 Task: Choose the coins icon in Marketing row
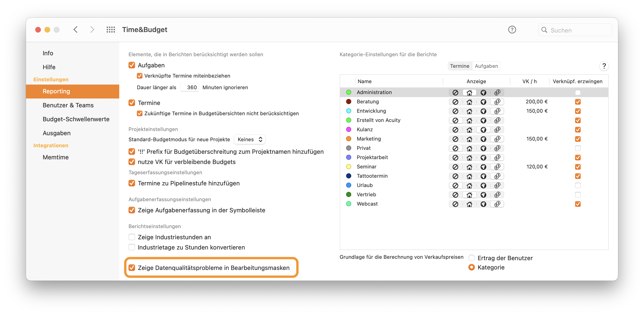(x=497, y=139)
